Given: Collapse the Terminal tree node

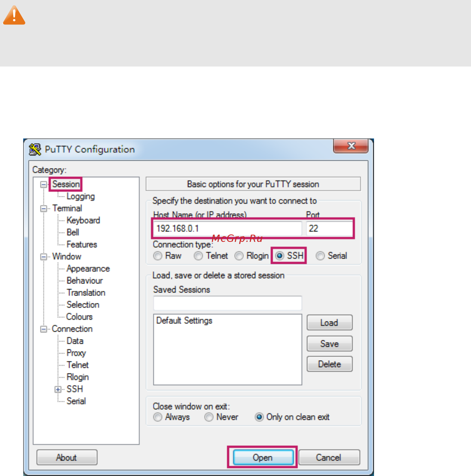Looking at the screenshot, I should [x=44, y=208].
